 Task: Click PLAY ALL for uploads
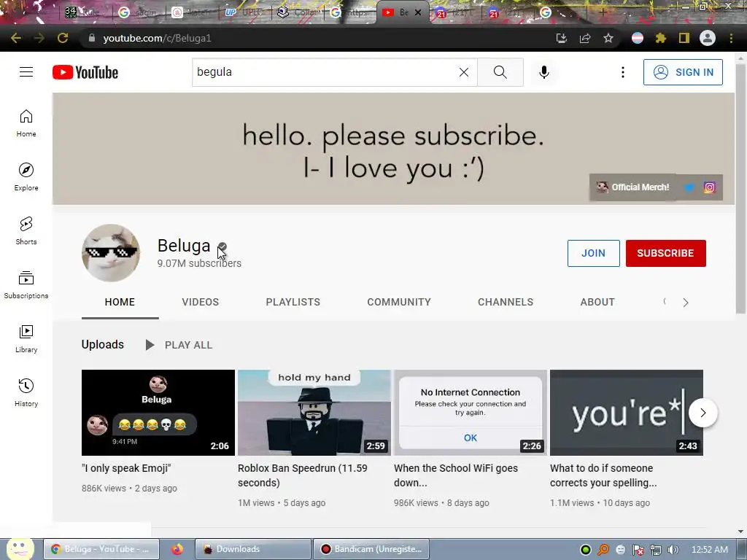(179, 345)
